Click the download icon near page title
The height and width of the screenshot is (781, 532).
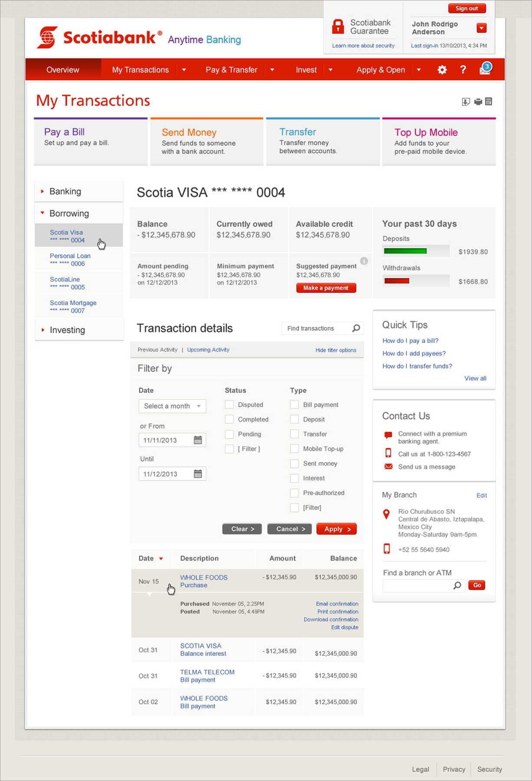click(x=466, y=102)
